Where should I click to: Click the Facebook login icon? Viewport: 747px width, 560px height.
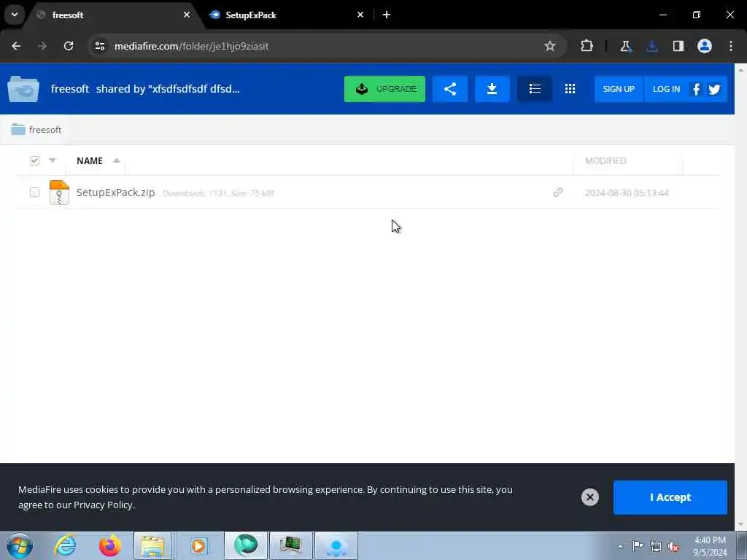pos(696,89)
